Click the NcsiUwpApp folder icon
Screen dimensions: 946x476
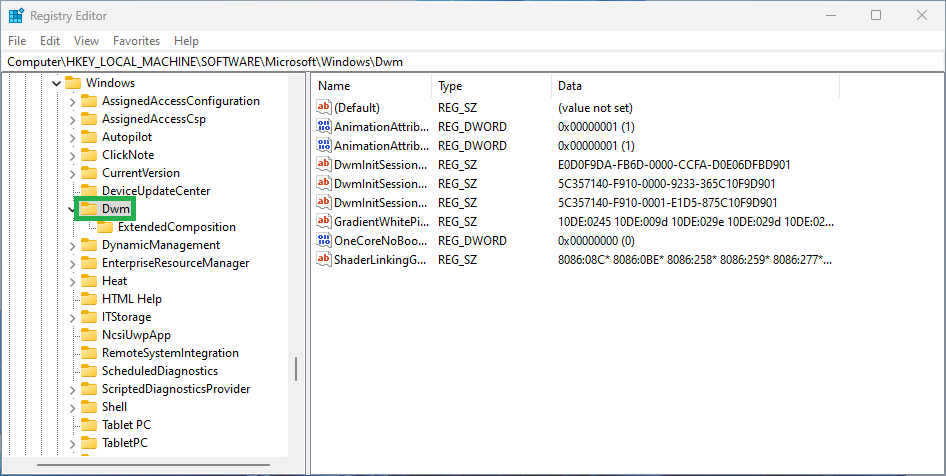tap(89, 335)
